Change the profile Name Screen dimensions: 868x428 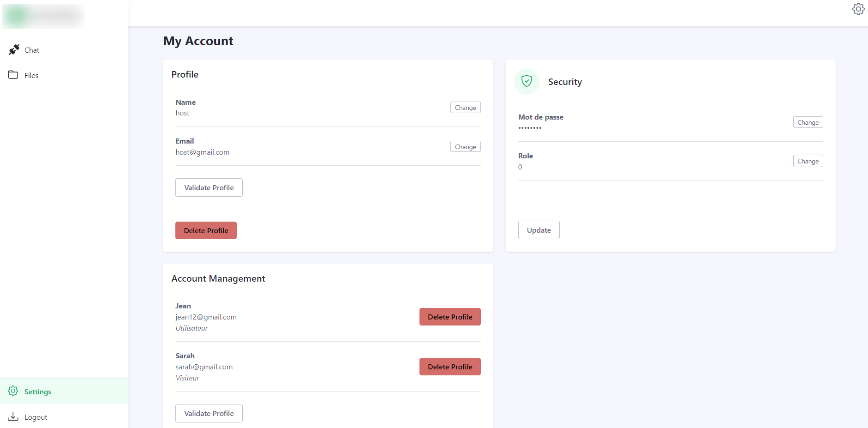coord(465,108)
